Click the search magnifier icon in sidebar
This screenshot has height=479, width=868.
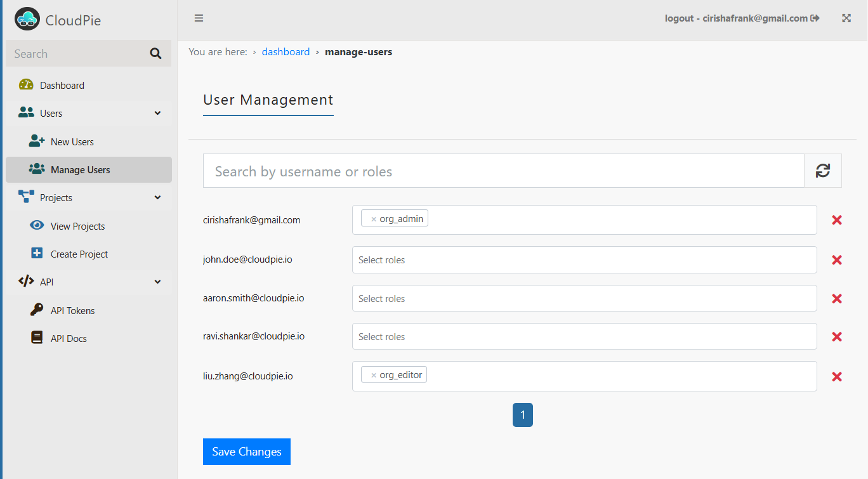[x=155, y=54]
